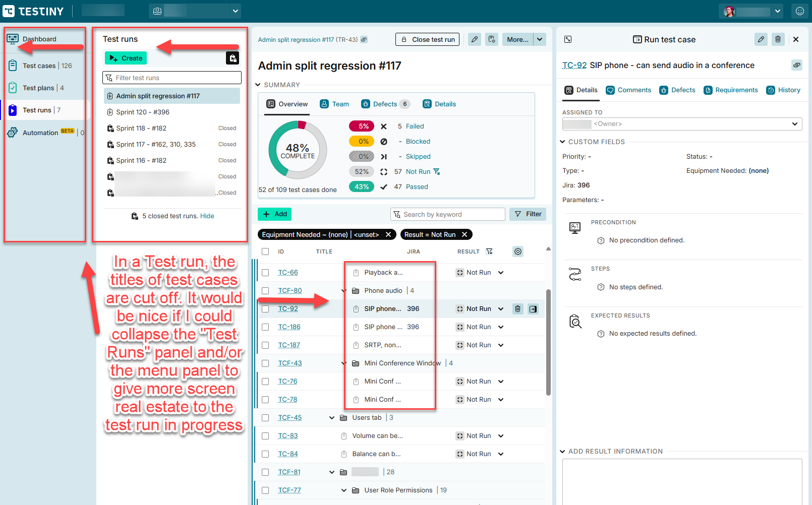Click the red 5% failed badge
The image size is (812, 505).
point(362,127)
